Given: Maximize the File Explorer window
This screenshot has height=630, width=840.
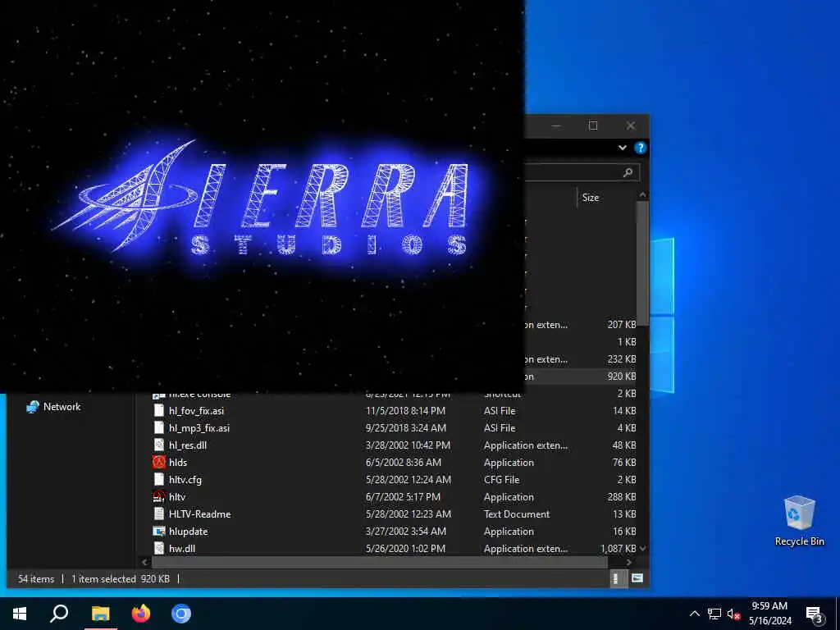Looking at the screenshot, I should 593,126.
